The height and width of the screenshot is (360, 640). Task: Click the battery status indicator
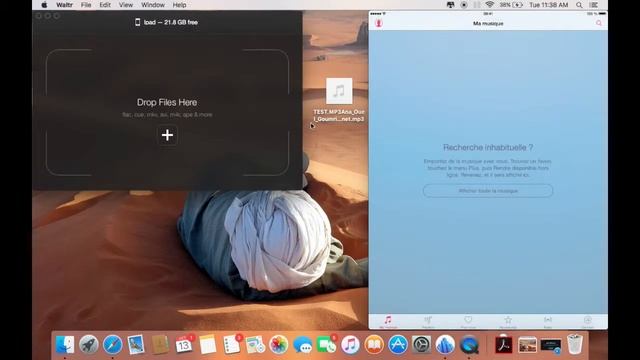(511, 5)
